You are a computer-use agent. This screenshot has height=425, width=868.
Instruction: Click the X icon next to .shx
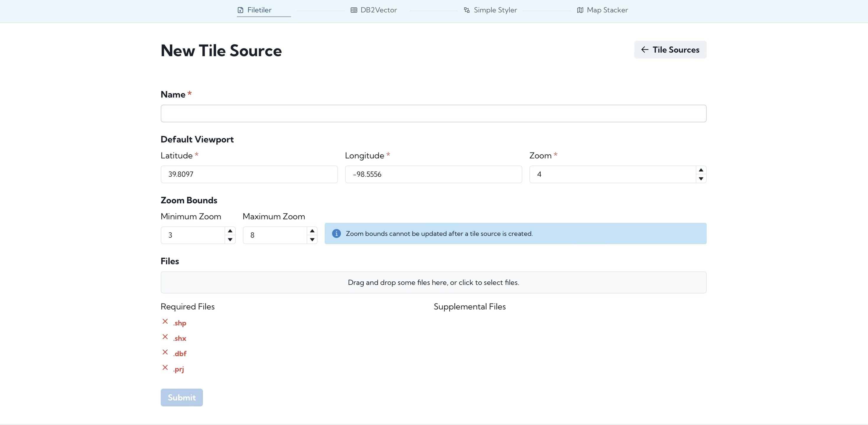pos(165,337)
